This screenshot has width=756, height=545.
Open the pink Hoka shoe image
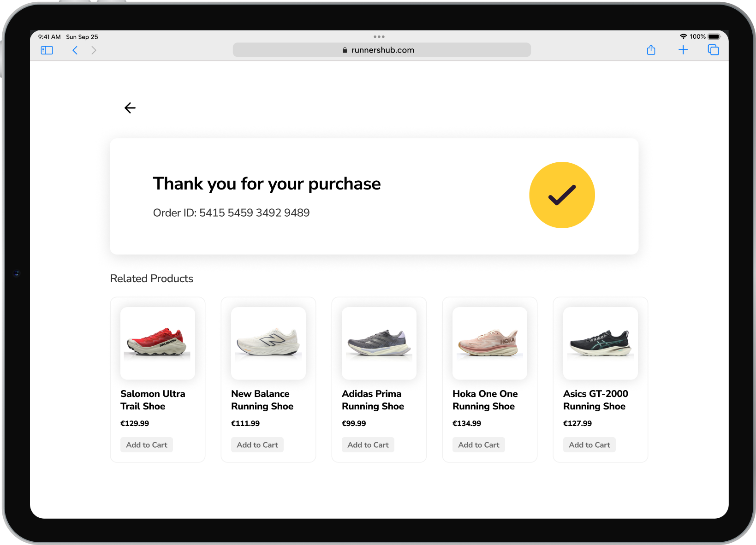pyautogui.click(x=490, y=344)
